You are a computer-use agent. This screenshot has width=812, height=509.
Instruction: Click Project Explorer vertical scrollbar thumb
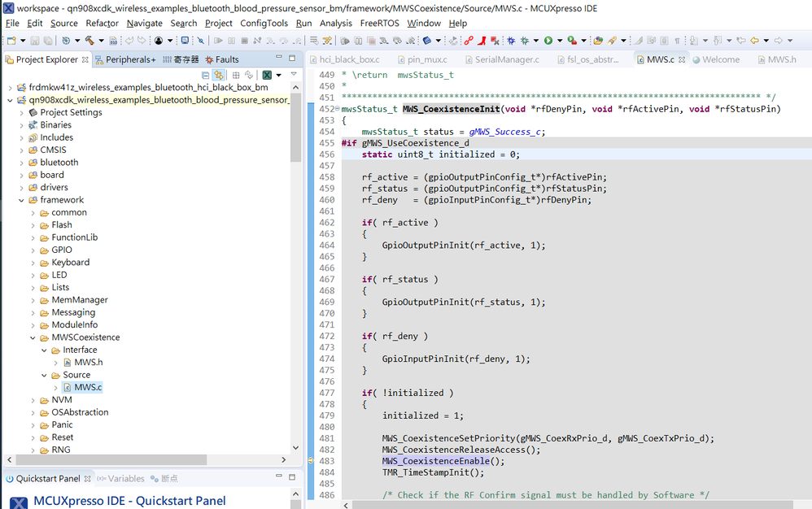[x=295, y=128]
